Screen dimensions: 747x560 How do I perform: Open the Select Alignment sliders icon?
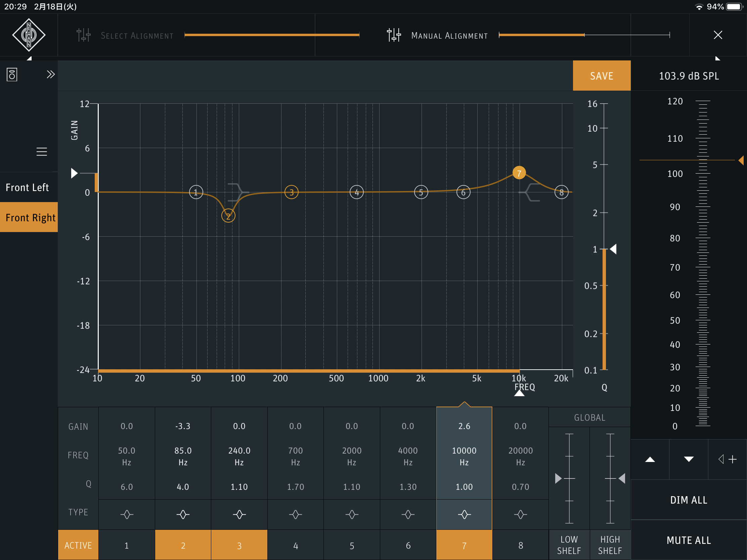coord(83,35)
